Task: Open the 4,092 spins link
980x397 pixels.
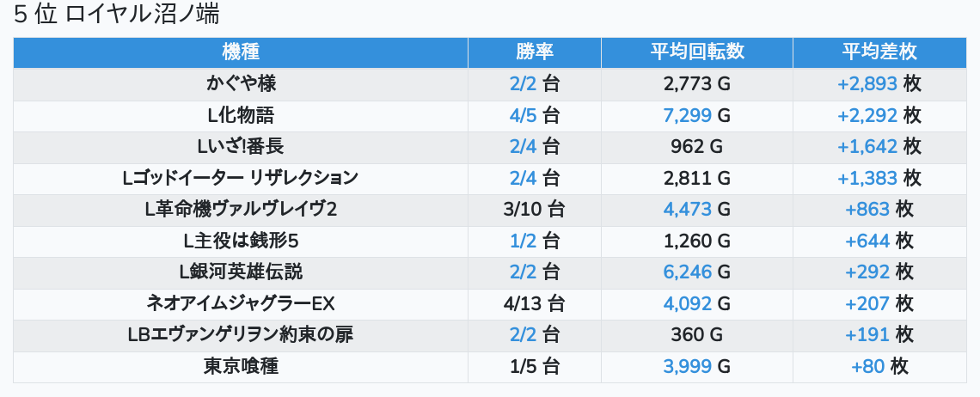Action: tap(688, 303)
